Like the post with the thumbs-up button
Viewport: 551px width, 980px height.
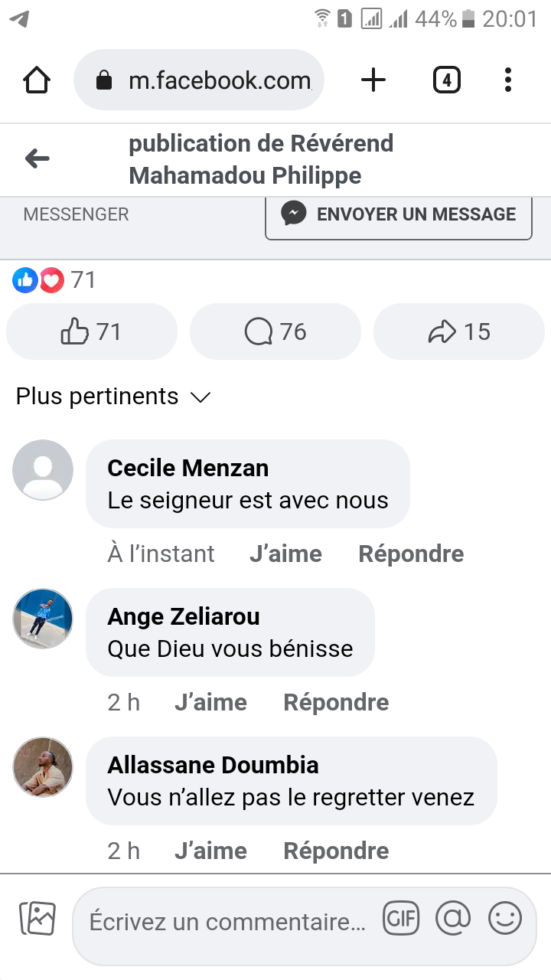point(92,332)
